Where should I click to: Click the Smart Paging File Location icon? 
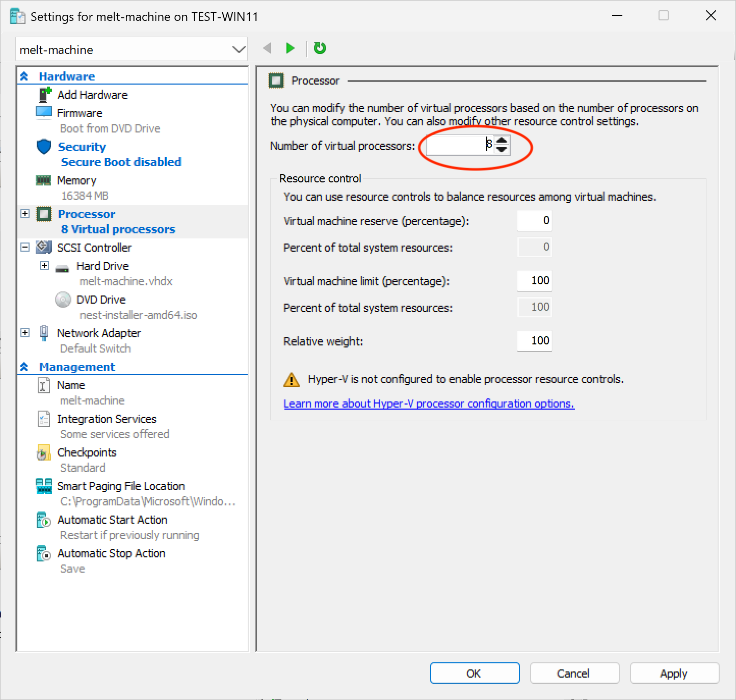[x=44, y=486]
